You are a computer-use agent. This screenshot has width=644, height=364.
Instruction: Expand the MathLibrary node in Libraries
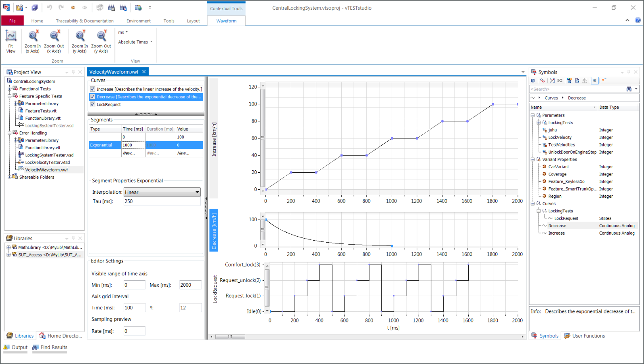pos(8,247)
